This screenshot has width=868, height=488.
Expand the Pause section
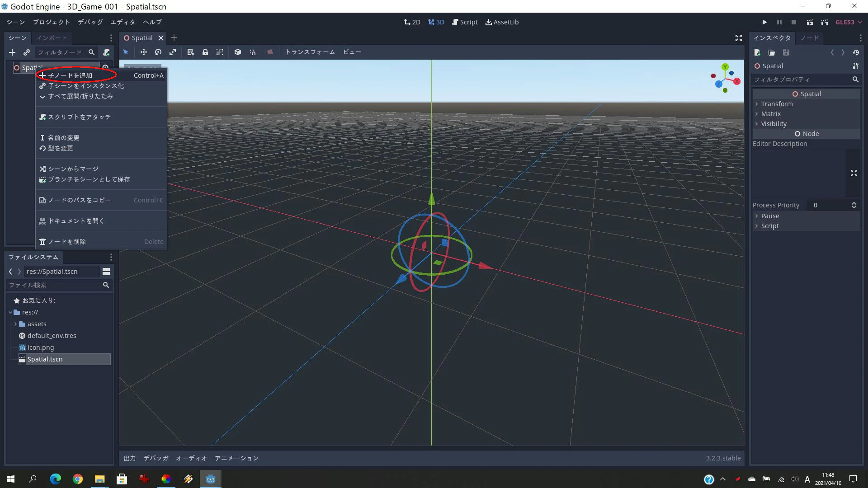[x=806, y=216]
